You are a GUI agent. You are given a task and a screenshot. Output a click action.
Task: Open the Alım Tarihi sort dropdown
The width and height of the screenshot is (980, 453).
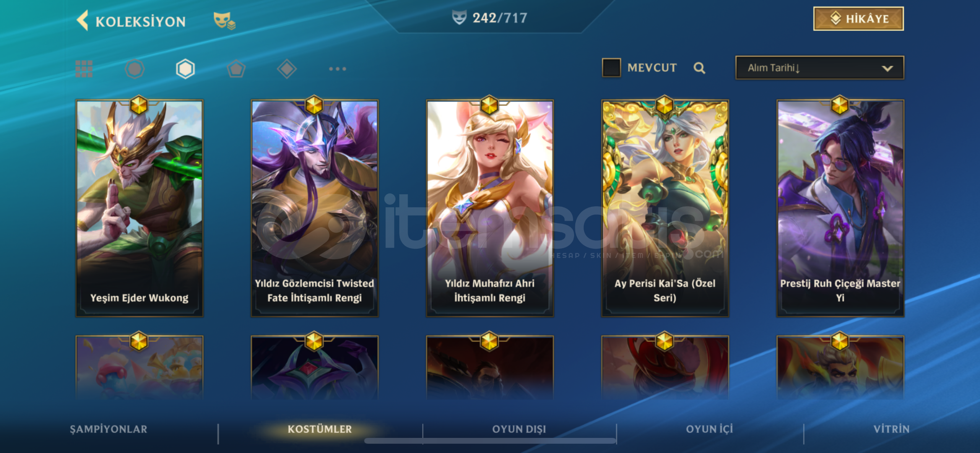click(x=819, y=68)
